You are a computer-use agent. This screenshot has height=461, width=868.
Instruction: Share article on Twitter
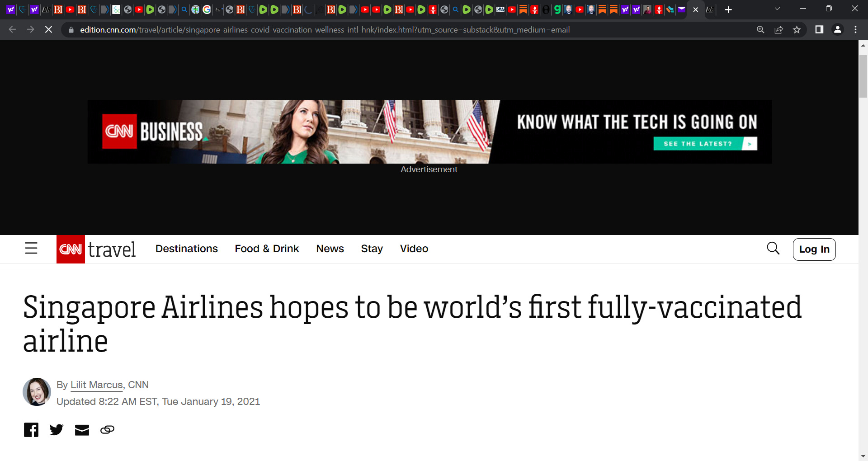[57, 430]
